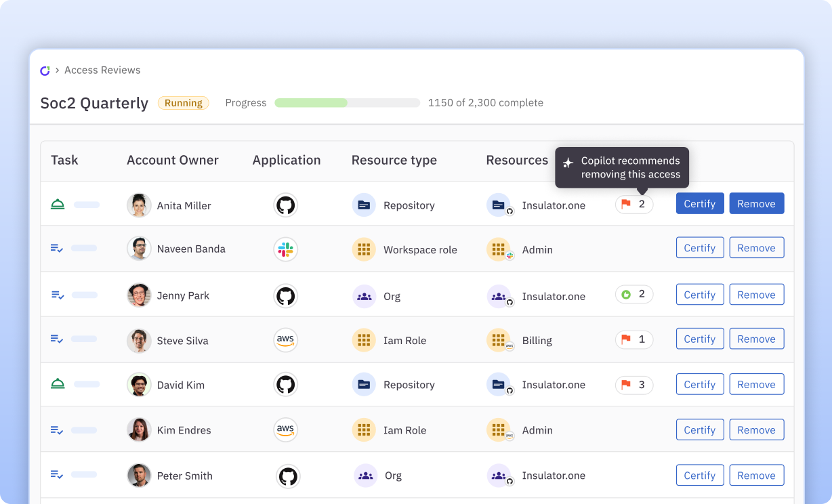Expand the flag counter in Anita Miller's row
The height and width of the screenshot is (504, 832).
(x=633, y=203)
